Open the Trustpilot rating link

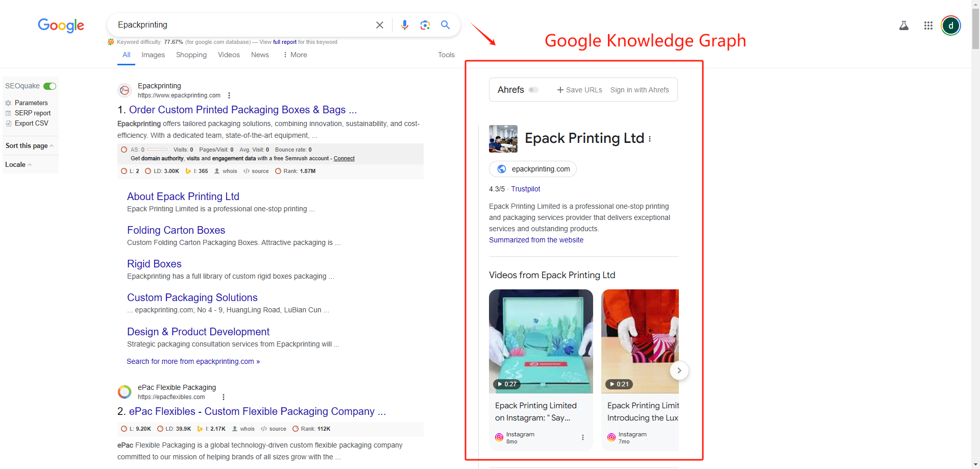tap(526, 189)
